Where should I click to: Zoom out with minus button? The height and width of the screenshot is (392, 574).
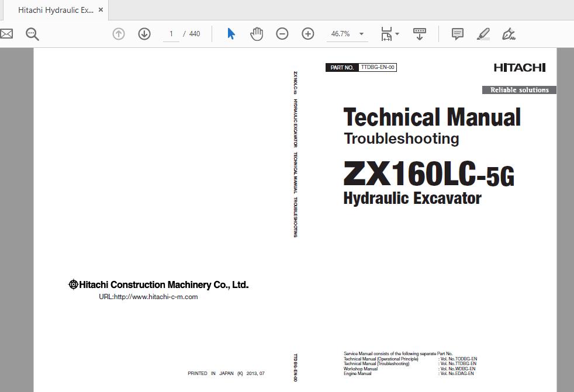pyautogui.click(x=282, y=34)
